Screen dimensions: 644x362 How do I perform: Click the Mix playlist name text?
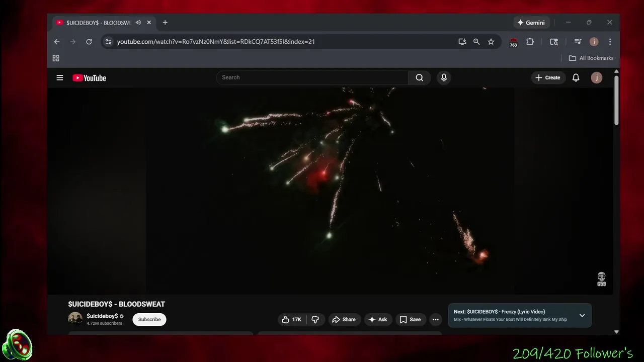point(510,319)
